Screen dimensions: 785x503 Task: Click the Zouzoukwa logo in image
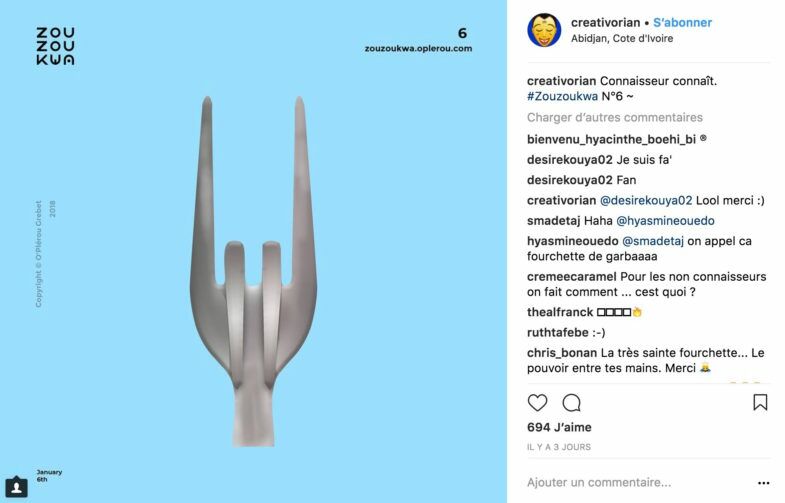55,46
